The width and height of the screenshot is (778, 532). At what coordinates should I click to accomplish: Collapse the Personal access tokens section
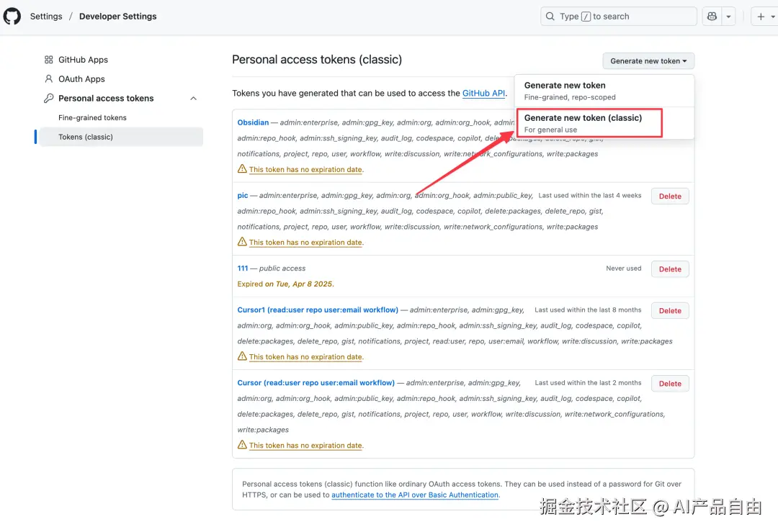tap(194, 98)
